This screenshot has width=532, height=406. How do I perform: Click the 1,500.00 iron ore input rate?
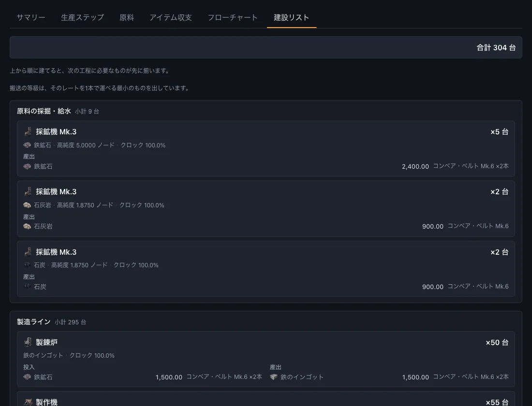click(169, 377)
